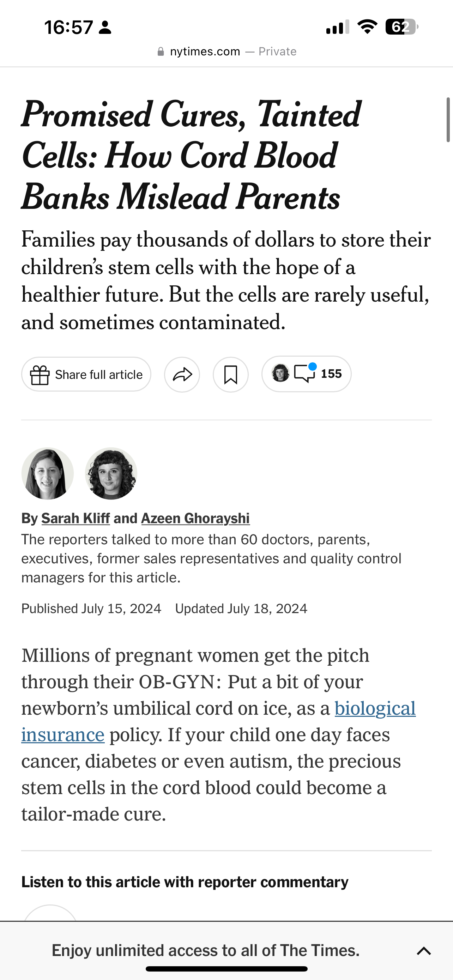Tap Sarah Kliff's author portrait
Viewport: 453px width, 980px height.
[48, 473]
